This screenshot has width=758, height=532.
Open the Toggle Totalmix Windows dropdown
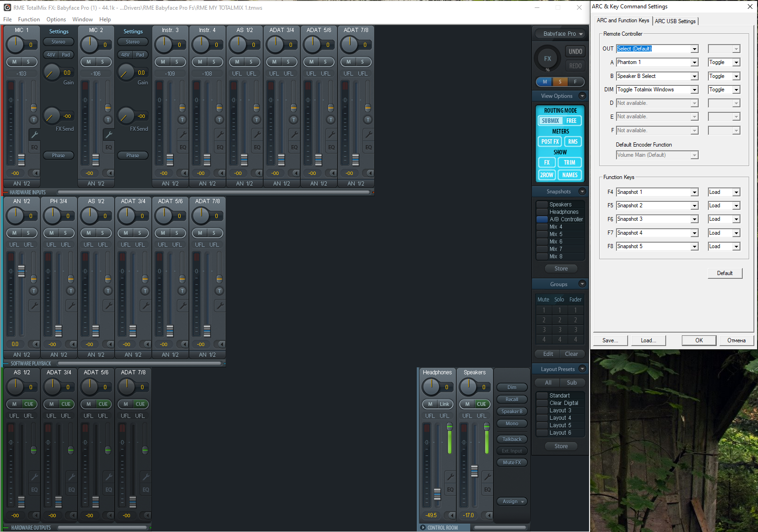[694, 90]
